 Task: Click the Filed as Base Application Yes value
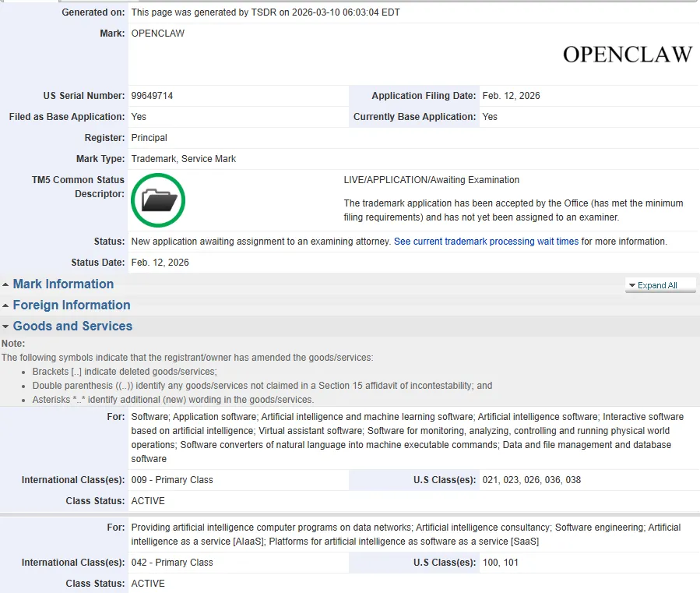[139, 117]
